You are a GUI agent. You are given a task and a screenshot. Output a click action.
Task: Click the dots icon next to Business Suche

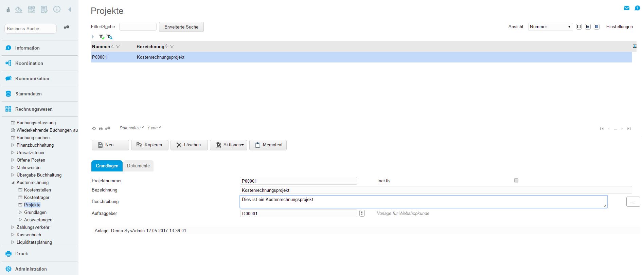[66, 27]
